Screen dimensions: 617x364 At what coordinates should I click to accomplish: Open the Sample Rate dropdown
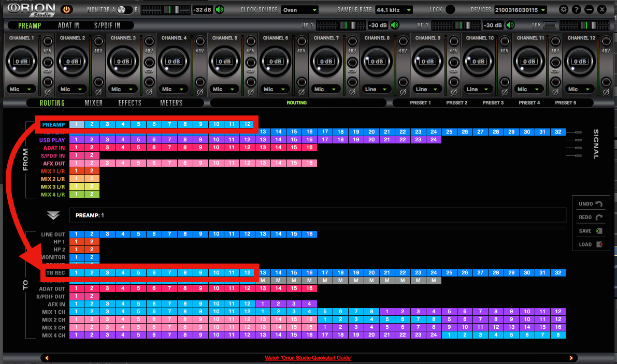[x=394, y=10]
